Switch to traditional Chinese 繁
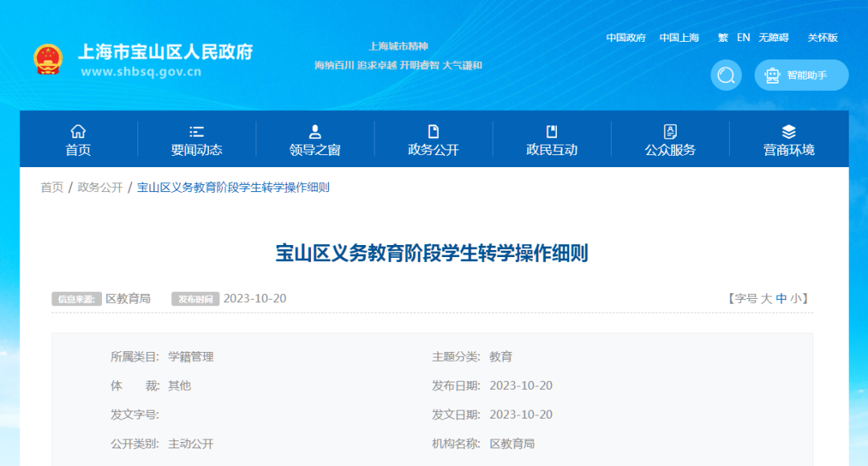868x466 pixels. pos(723,38)
